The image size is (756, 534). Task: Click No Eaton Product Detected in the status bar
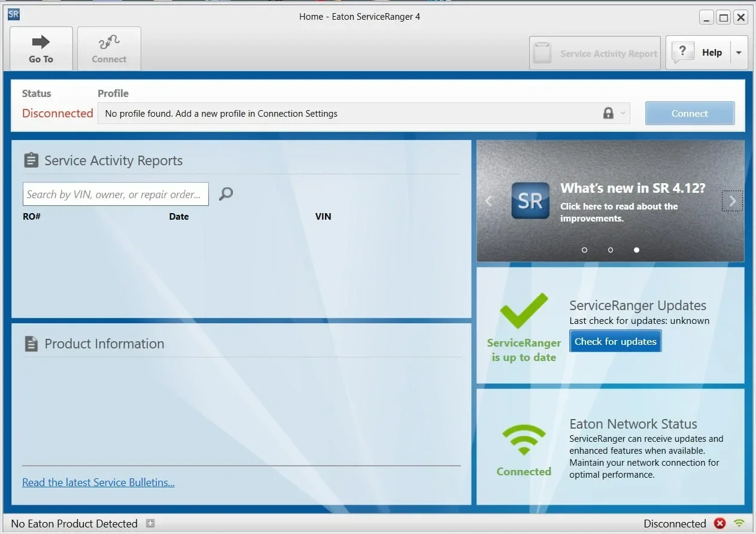(x=74, y=524)
